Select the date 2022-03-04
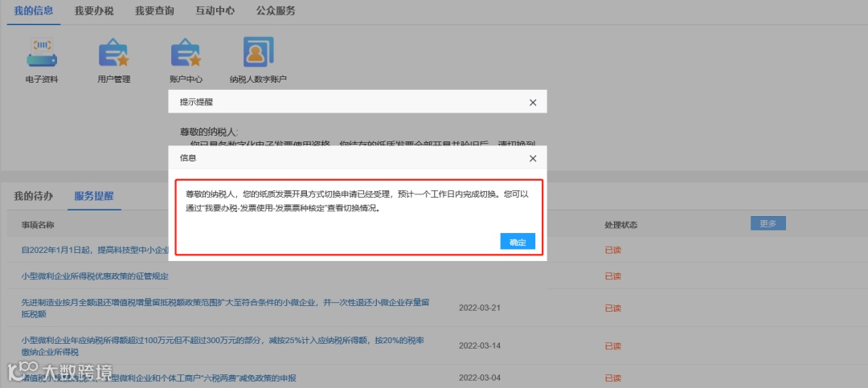Image resolution: width=868 pixels, height=388 pixels. pyautogui.click(x=479, y=378)
